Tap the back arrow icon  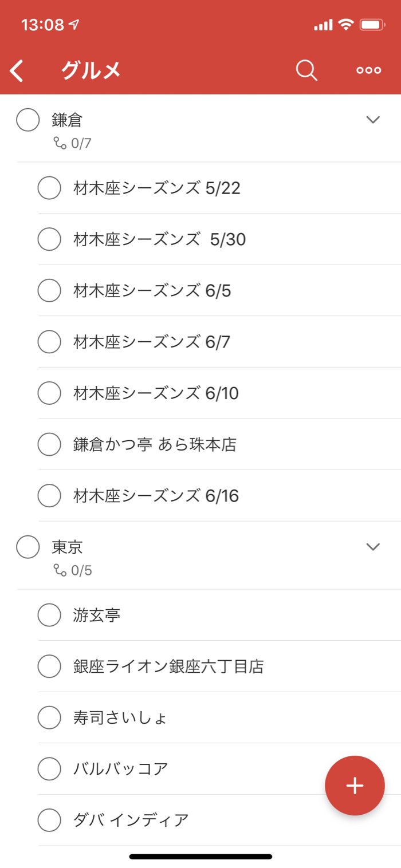[x=17, y=70]
